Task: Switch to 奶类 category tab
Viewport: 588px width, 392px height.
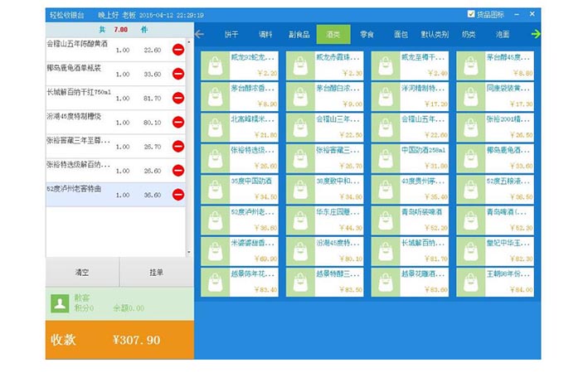Action: click(x=469, y=35)
